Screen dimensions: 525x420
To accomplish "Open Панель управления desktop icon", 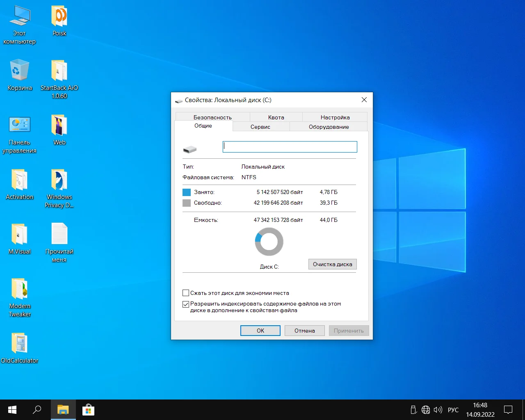I will point(19,125).
